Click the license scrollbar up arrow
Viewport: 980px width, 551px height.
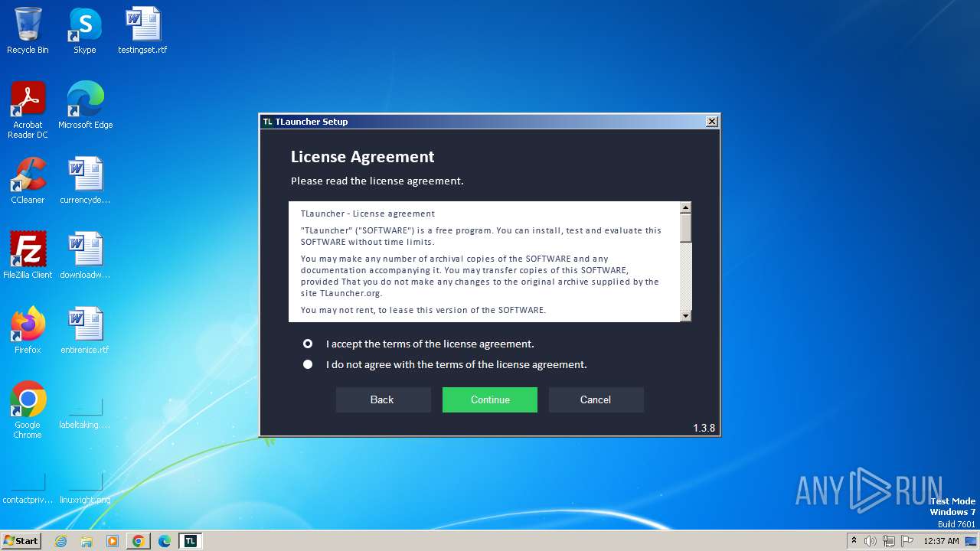point(686,207)
